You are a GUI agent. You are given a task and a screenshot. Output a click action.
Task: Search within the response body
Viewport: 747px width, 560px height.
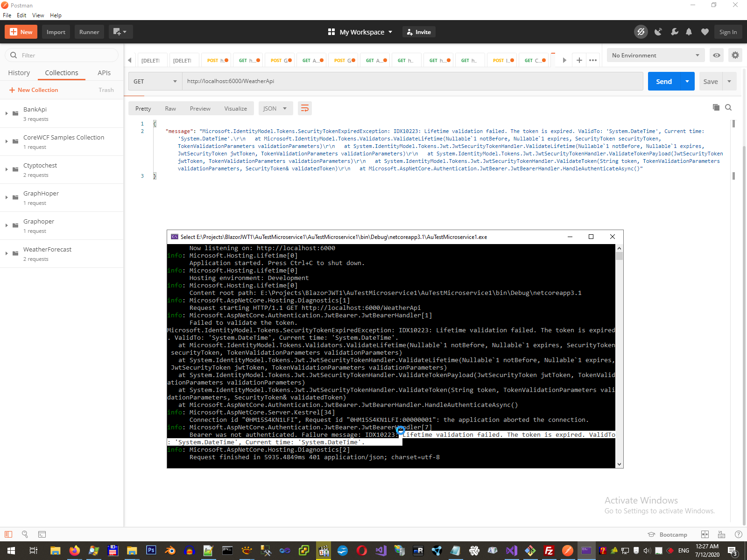728,107
